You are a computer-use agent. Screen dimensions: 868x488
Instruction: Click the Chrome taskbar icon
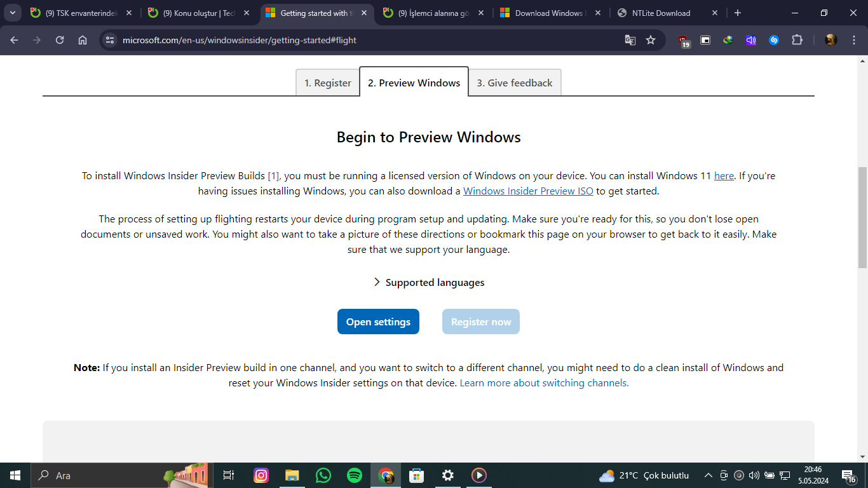(386, 475)
